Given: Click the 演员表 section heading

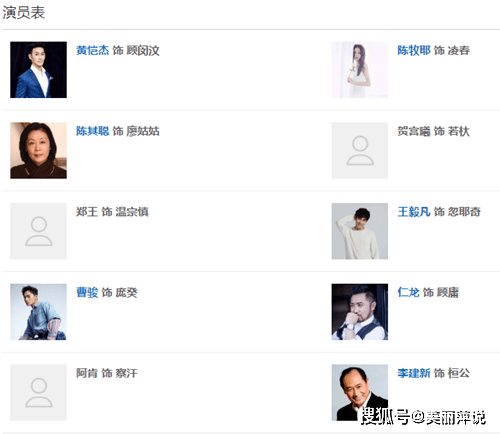Looking at the screenshot, I should coord(23,13).
